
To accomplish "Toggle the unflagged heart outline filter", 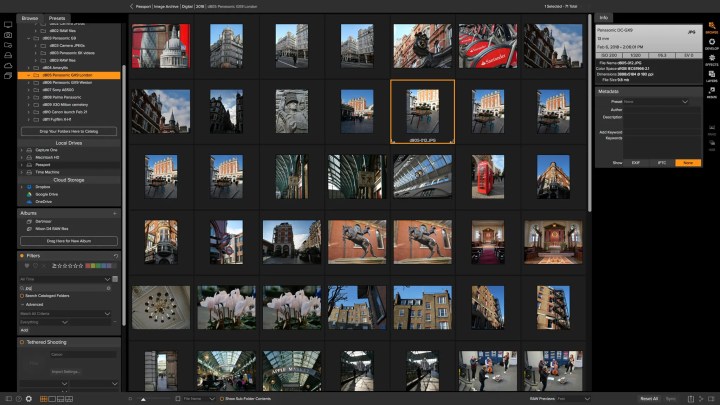I will (x=35, y=266).
